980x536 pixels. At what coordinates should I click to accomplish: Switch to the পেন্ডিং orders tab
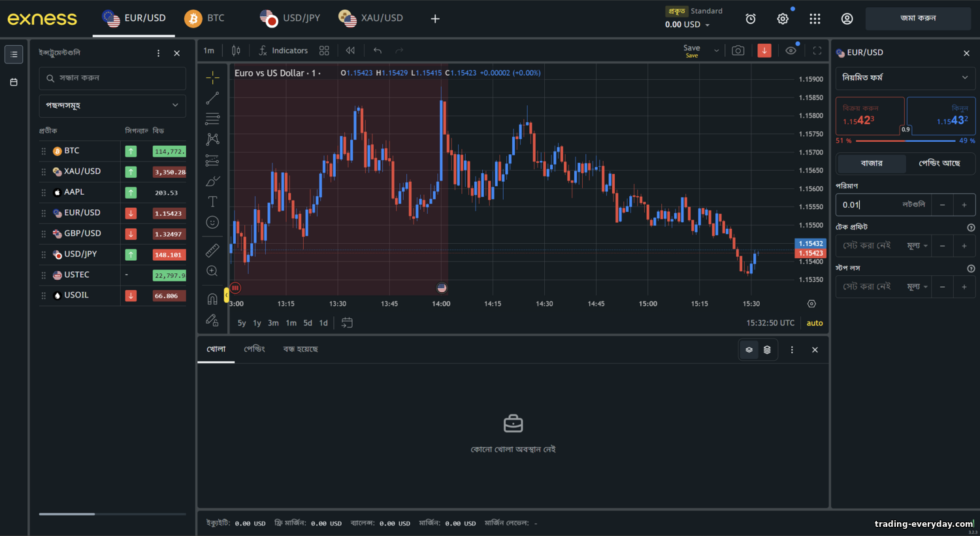coord(254,349)
